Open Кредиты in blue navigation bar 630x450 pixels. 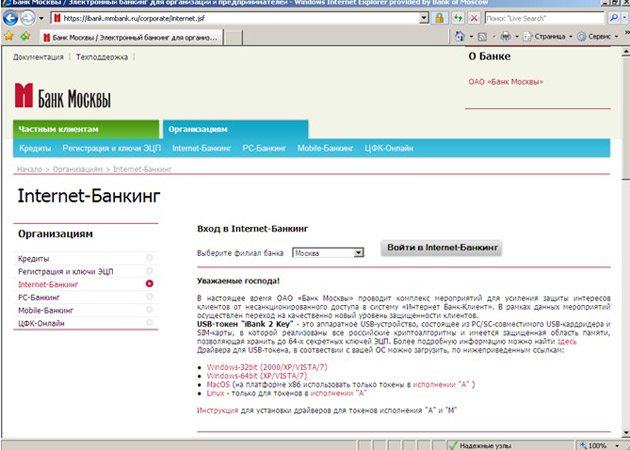(x=35, y=148)
